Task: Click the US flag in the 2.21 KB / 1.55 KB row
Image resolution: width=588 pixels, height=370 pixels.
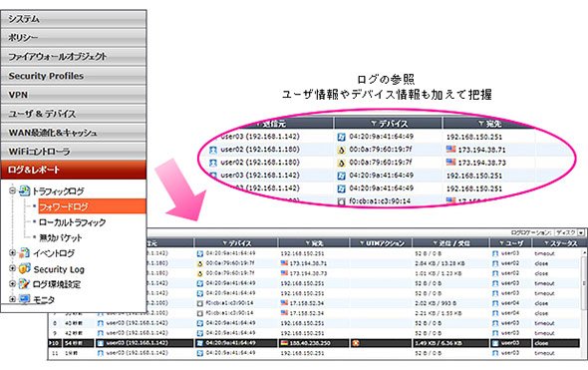Action: [x=284, y=312]
